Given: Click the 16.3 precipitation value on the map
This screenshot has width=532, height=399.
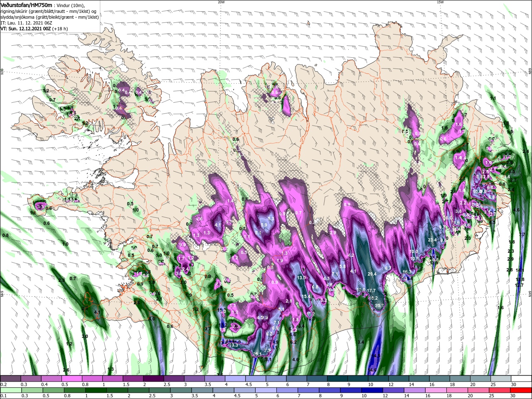Looking at the screenshot, I should pos(407,272).
